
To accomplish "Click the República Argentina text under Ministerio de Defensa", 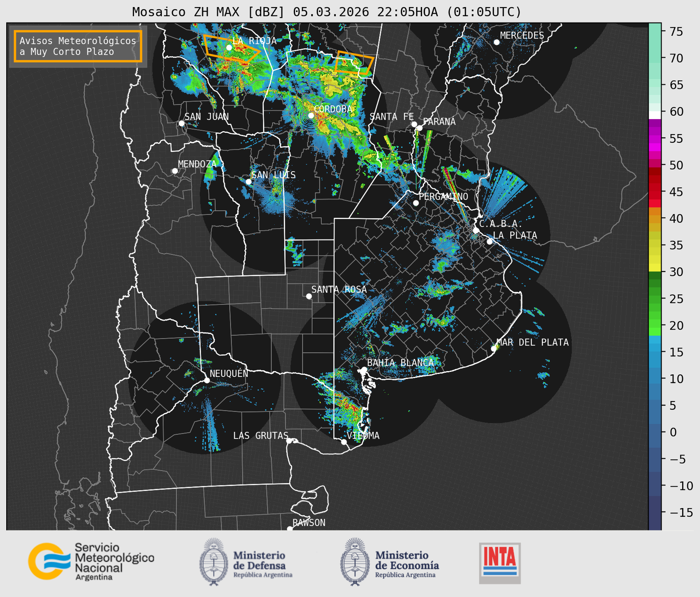I will tap(263, 575).
